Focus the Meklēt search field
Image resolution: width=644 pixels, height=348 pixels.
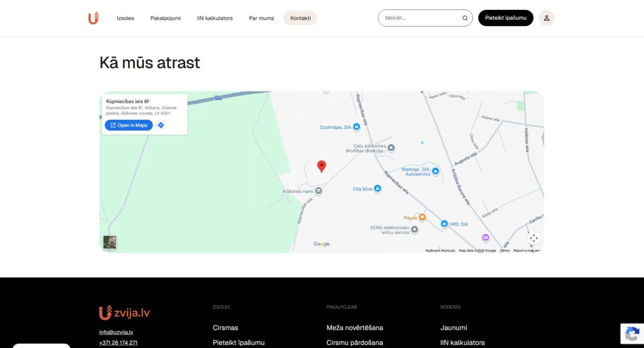pos(425,18)
